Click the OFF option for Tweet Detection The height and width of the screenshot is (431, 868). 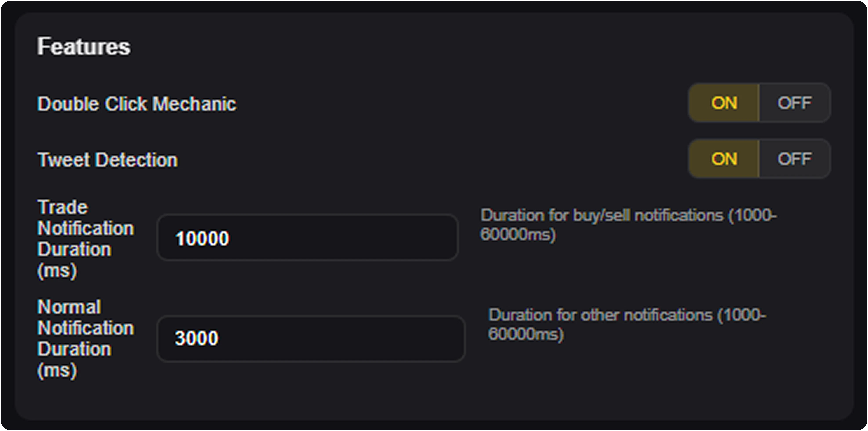point(794,159)
